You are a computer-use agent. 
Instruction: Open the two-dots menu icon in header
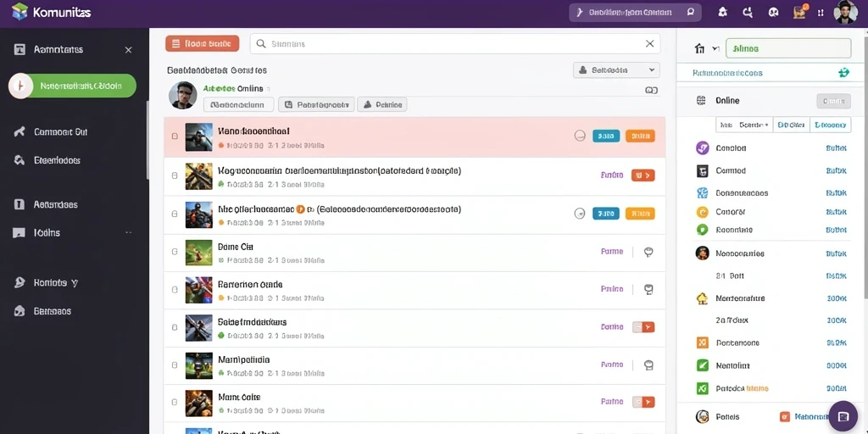tap(821, 12)
